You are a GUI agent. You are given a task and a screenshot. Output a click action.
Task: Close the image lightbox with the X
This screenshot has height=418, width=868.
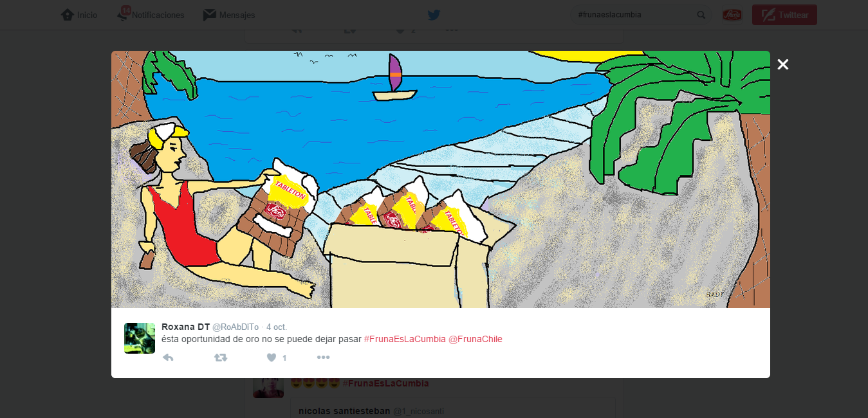(x=782, y=64)
